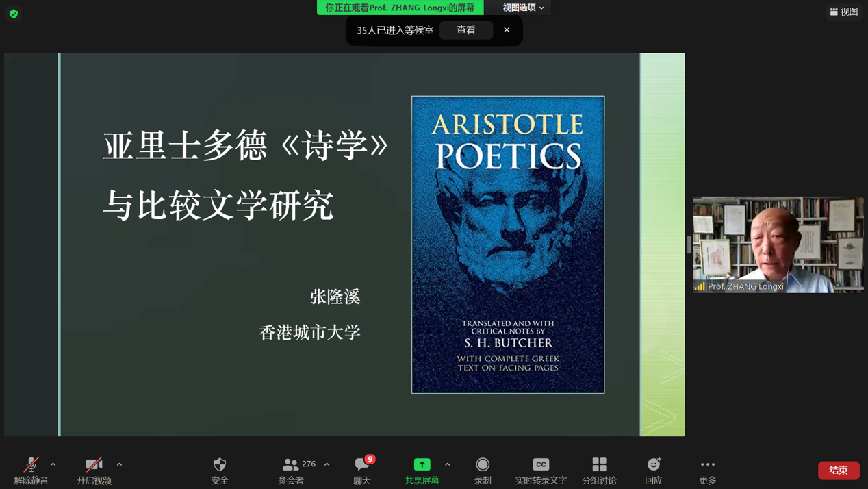Viewport: 868px width, 489px height.
Task: Click the 35人已进入等候室 notification text
Action: tap(395, 30)
